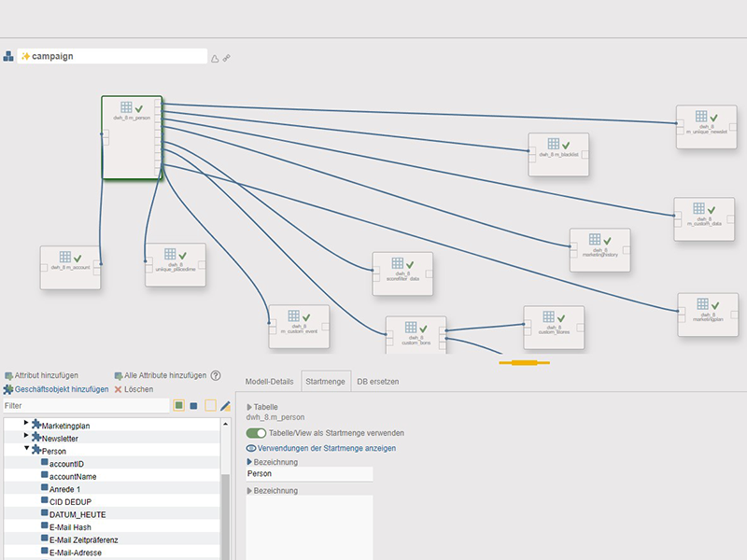
Task: Focus the empty lower Bezeichnung text area
Action: (x=309, y=527)
